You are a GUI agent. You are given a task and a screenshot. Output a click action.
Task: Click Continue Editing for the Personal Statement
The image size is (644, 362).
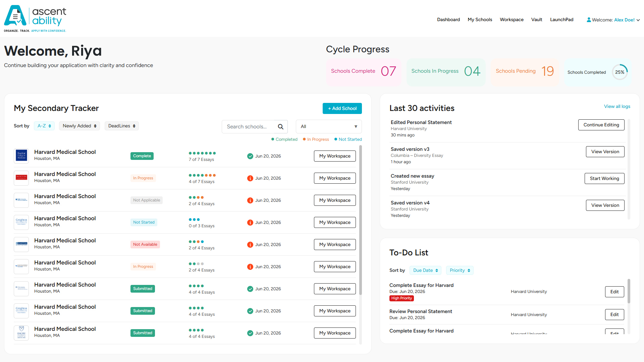601,125
